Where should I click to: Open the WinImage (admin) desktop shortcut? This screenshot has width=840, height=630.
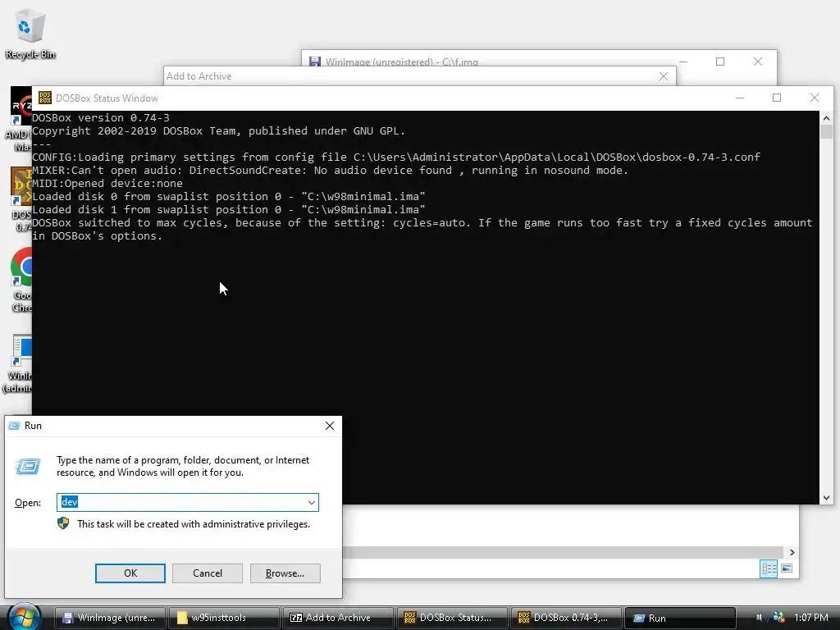(x=20, y=364)
